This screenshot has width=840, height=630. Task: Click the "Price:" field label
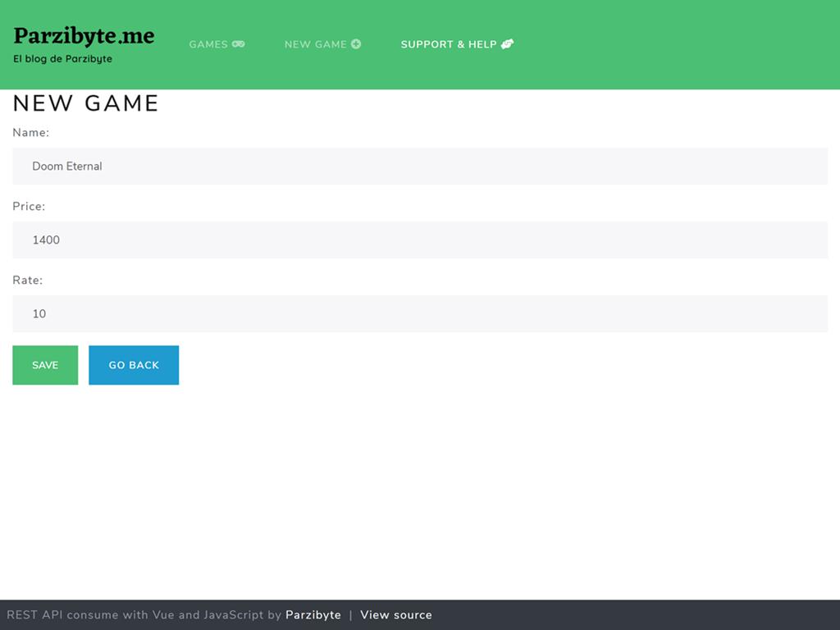(x=29, y=206)
